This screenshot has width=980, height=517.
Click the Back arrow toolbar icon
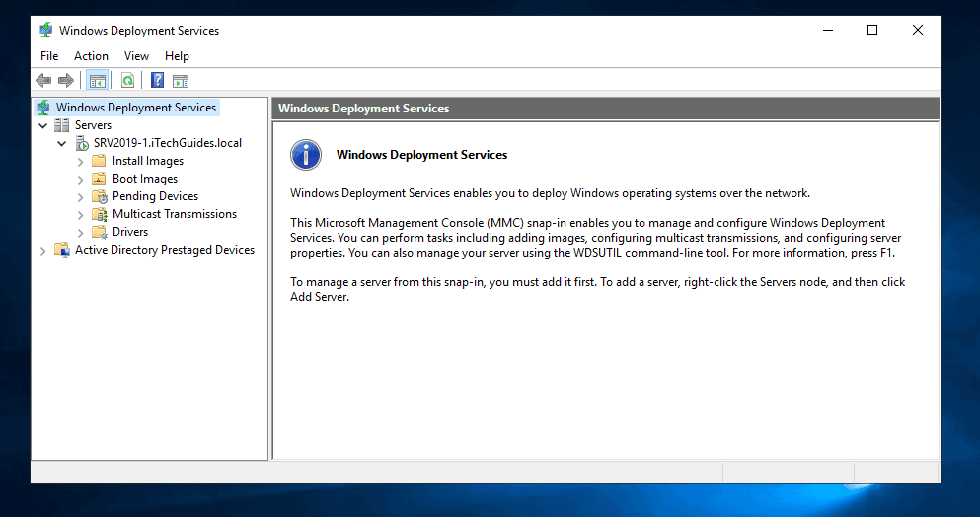pos(43,81)
